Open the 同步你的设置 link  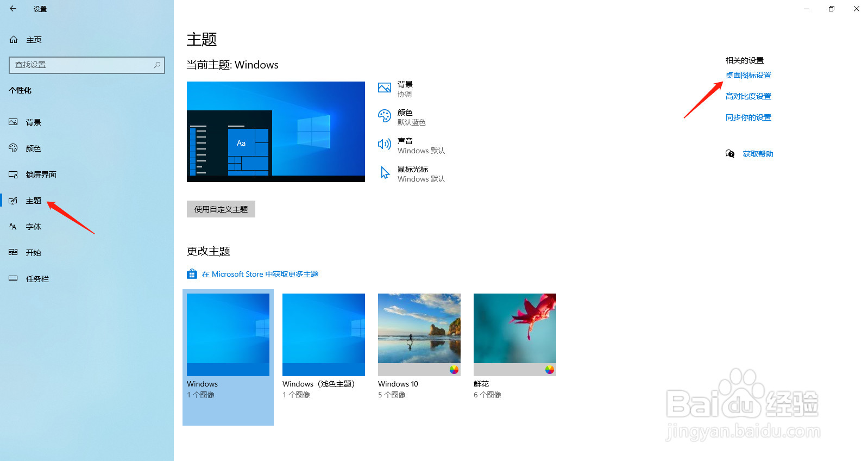click(749, 117)
